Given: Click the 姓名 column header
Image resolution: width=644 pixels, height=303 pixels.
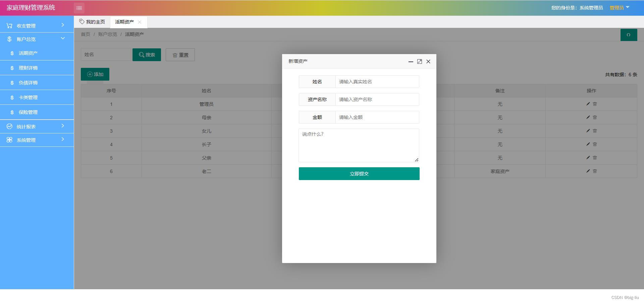Looking at the screenshot, I should tap(206, 91).
